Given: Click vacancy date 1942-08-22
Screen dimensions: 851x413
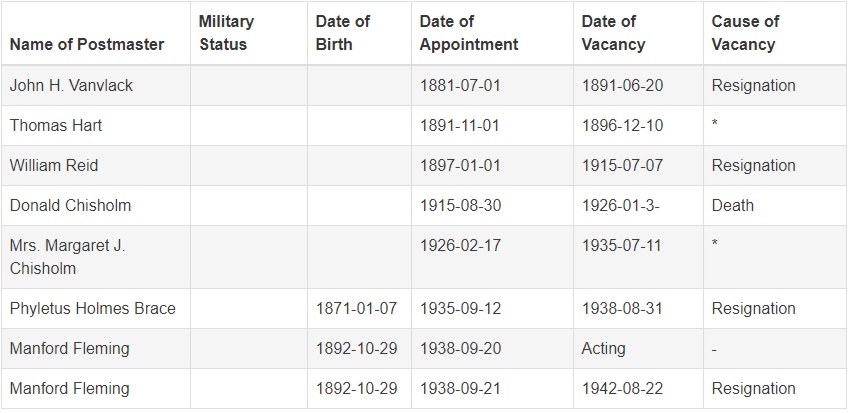Looking at the screenshot, I should click(x=622, y=389).
